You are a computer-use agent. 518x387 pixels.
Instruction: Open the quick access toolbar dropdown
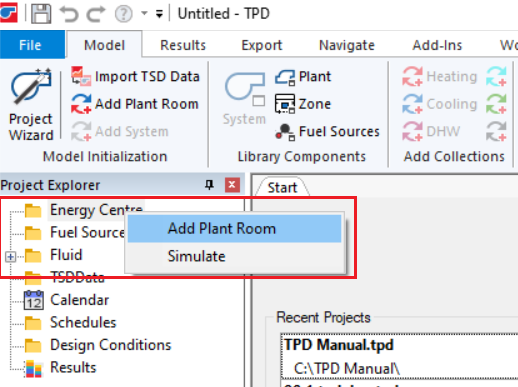click(159, 14)
